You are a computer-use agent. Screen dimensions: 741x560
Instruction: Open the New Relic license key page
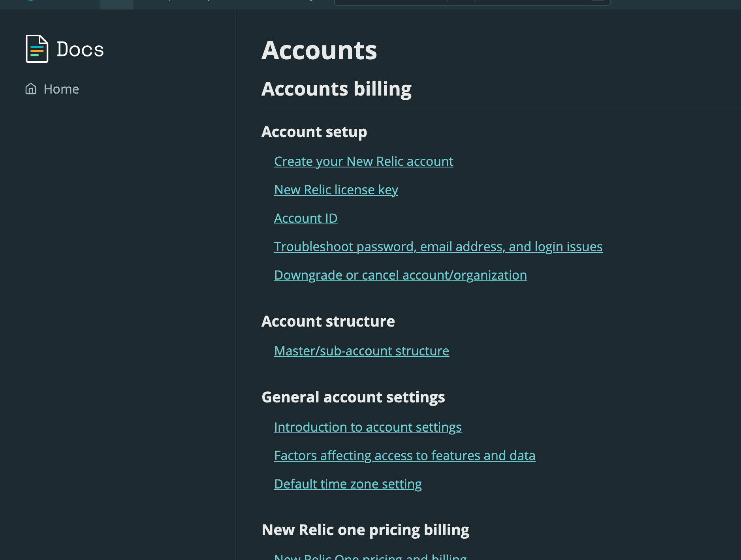tap(336, 190)
